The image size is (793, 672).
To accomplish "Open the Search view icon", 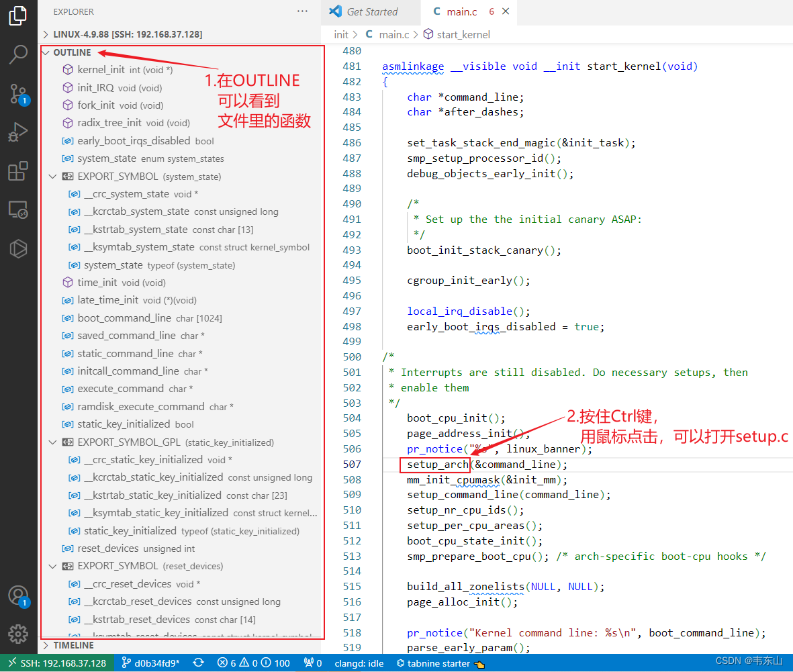I will 18,54.
